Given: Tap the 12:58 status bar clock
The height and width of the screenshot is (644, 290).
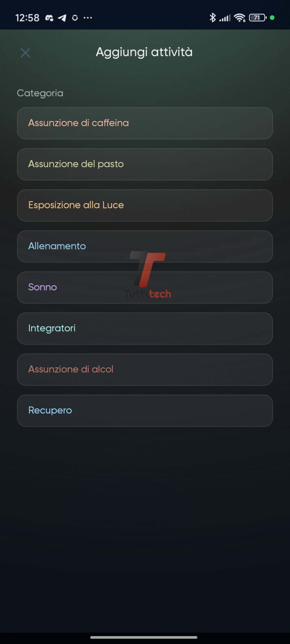Looking at the screenshot, I should (27, 18).
